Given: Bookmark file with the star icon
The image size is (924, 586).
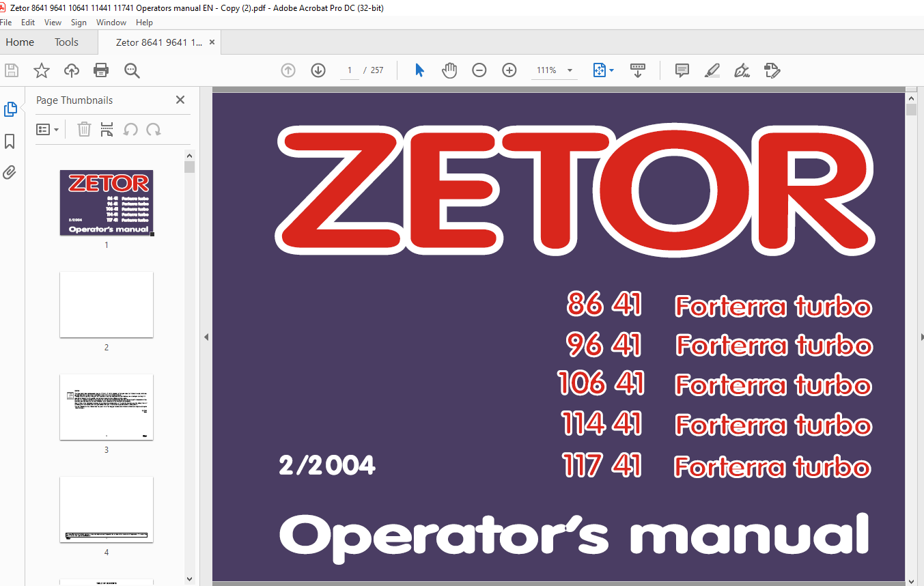Looking at the screenshot, I should tap(42, 70).
